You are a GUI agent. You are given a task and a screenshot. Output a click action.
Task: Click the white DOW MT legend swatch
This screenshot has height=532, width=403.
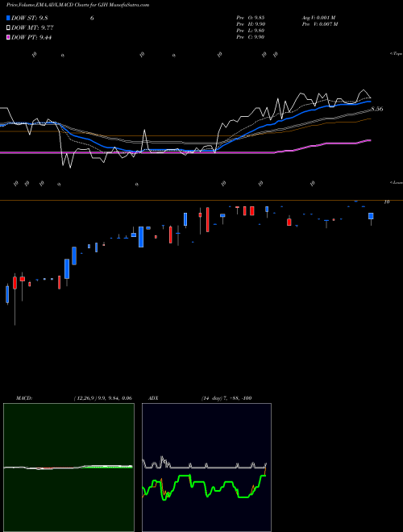coord(9,27)
